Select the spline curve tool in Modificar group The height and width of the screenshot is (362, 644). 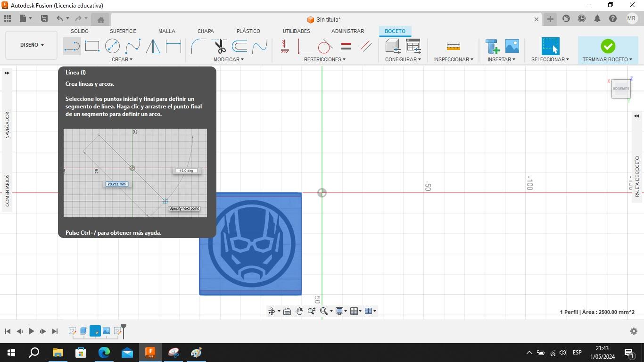click(260, 46)
